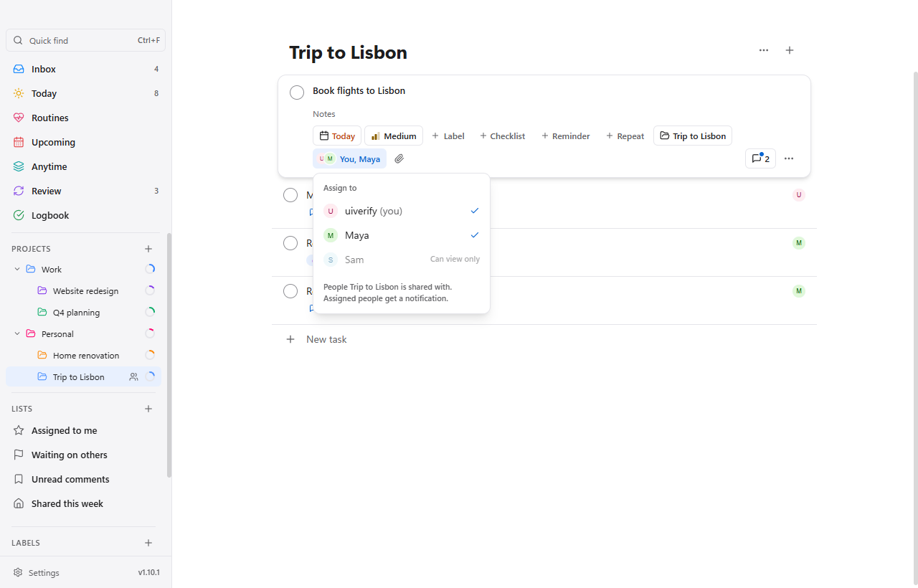Image resolution: width=918 pixels, height=588 pixels.
Task: Open the Logbook
Action: [x=85, y=215]
